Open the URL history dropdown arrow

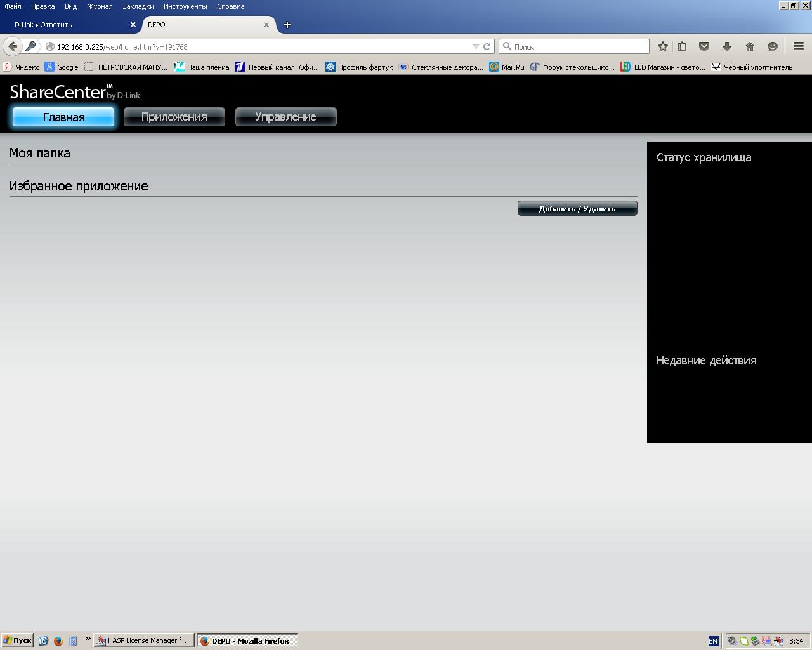476,46
